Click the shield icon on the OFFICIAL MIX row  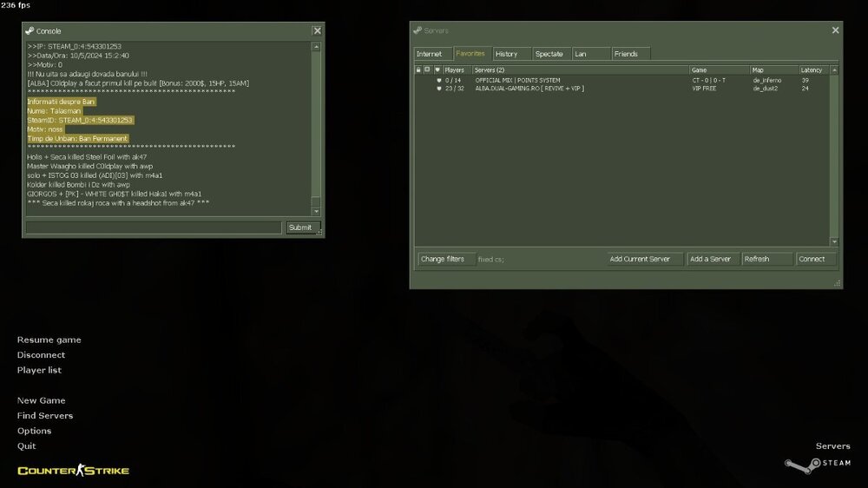click(438, 81)
